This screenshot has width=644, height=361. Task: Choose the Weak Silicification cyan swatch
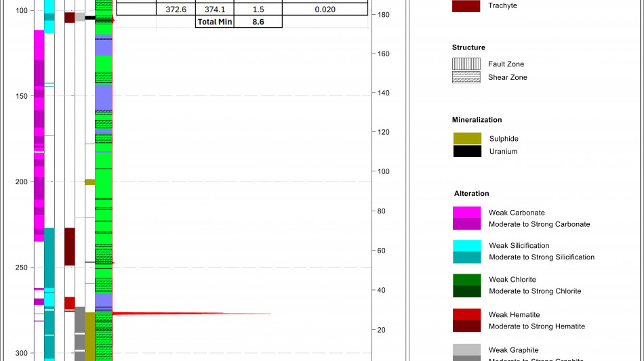(466, 246)
